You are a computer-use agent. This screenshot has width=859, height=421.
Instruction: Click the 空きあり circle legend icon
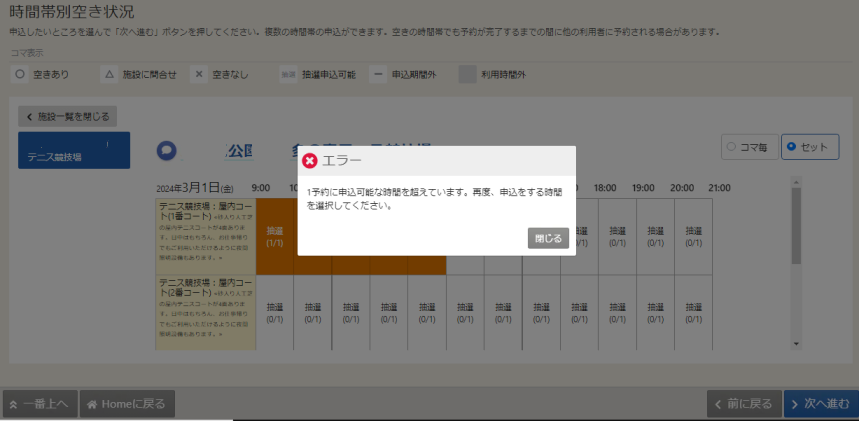20,75
